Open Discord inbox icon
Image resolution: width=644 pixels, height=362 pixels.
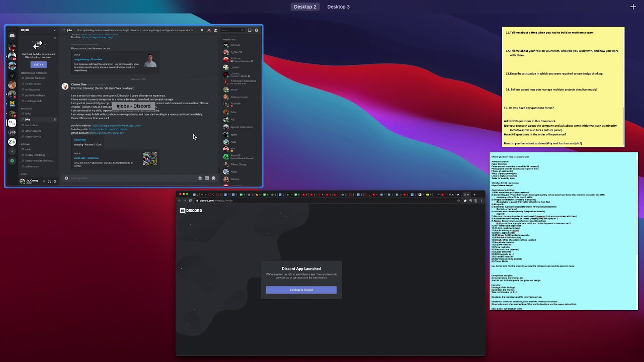[x=250, y=30]
